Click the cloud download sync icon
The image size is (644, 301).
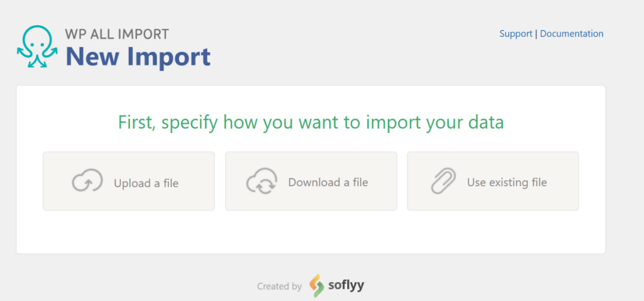[260, 182]
